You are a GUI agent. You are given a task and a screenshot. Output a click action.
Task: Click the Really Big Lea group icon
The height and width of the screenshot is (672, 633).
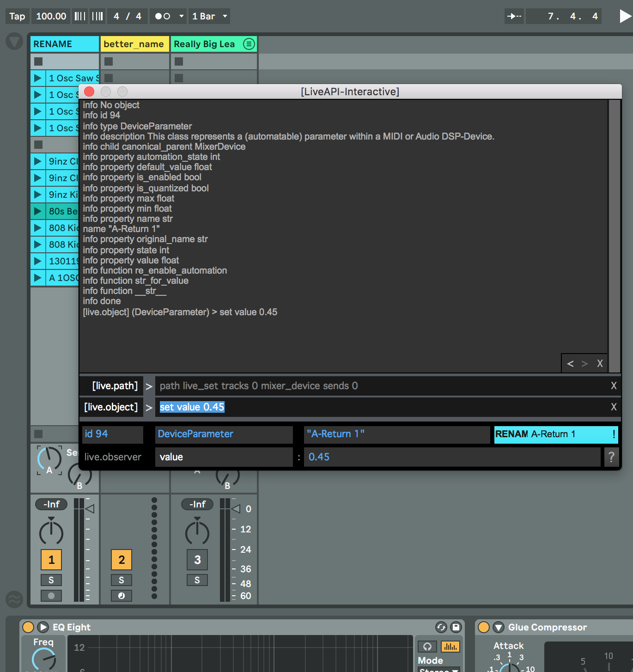click(249, 44)
